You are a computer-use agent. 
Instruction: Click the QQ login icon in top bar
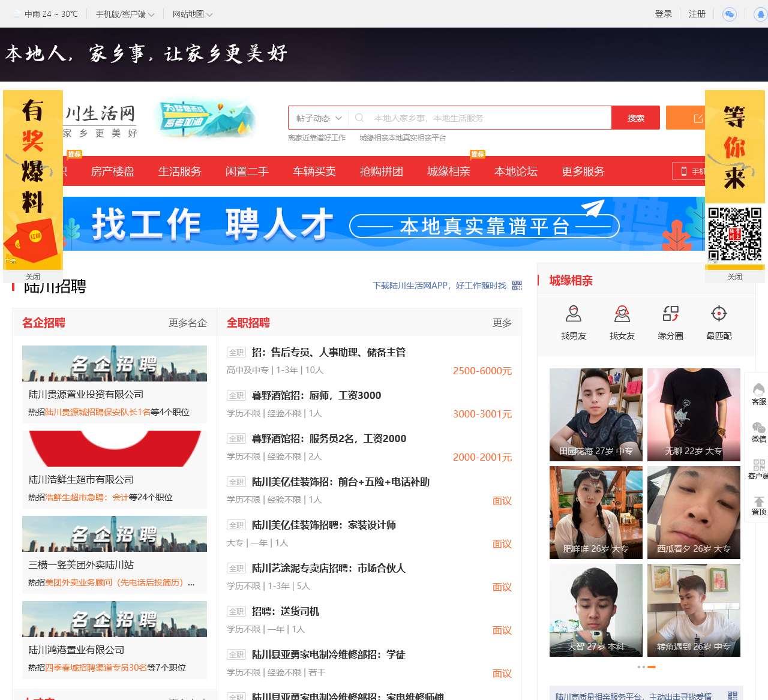(x=760, y=14)
